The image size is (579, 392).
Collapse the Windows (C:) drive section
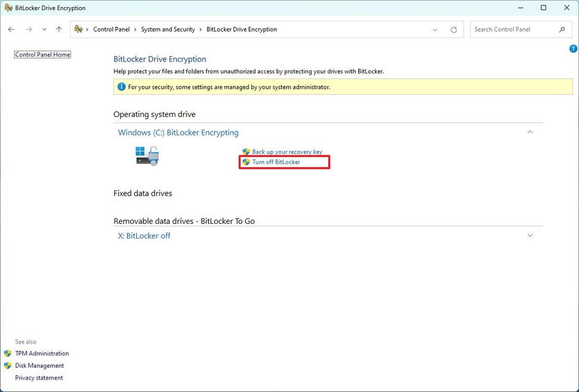530,132
